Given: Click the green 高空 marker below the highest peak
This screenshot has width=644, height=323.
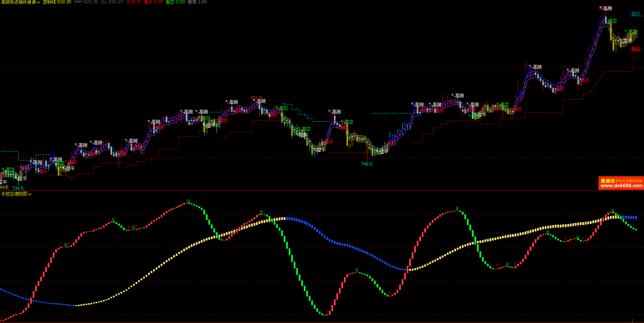Looking at the screenshot, I should (612, 21).
